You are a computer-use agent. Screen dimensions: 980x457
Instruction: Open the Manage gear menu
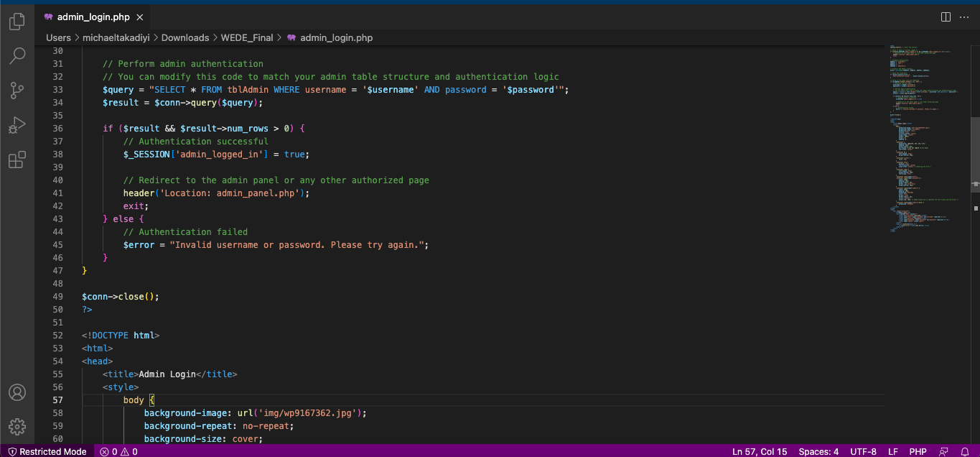tap(17, 426)
